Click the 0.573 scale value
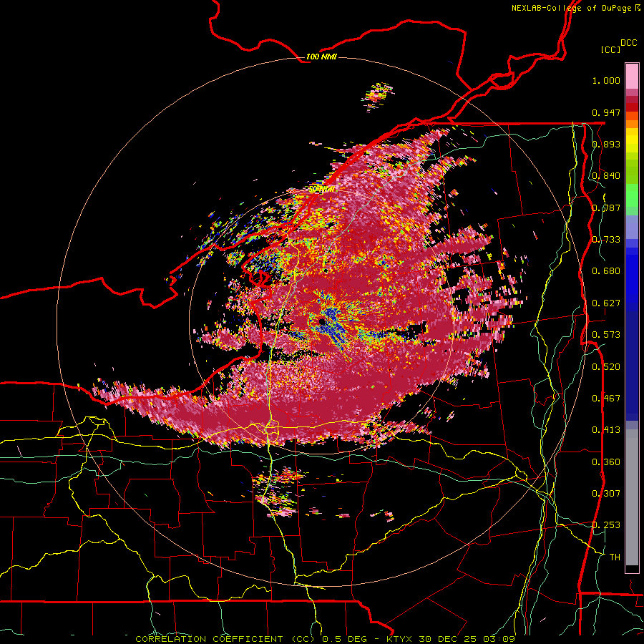644x644 pixels. pos(606,335)
